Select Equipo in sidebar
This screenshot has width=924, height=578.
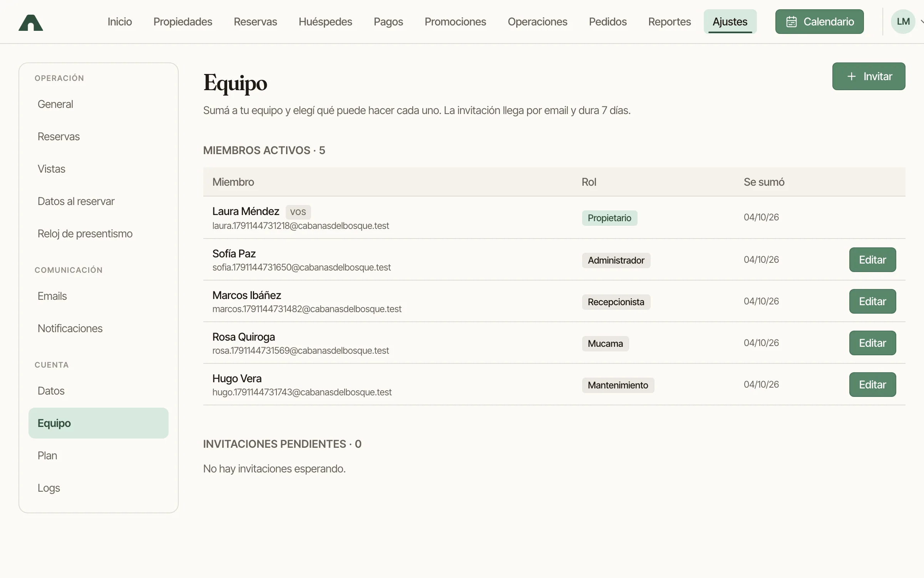coord(99,423)
